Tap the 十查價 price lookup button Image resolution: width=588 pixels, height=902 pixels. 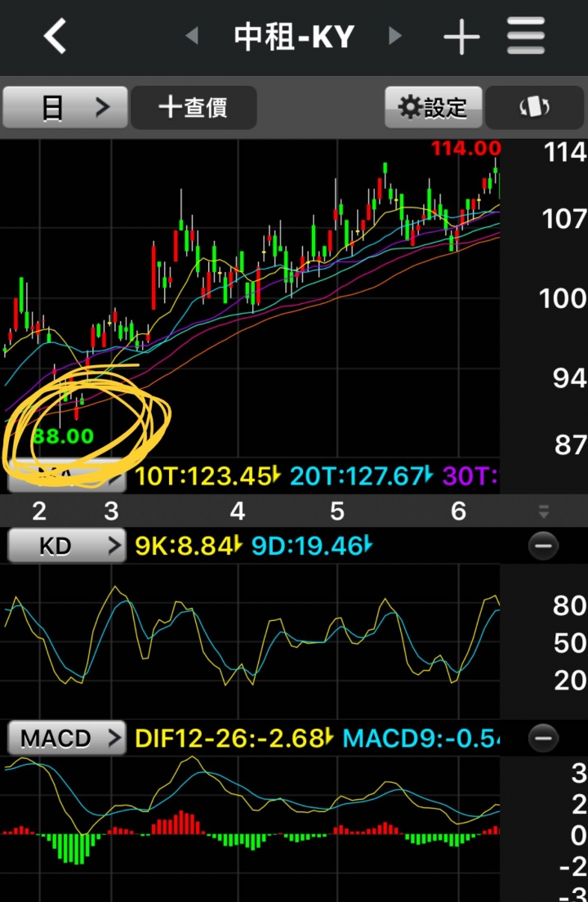coord(194,108)
